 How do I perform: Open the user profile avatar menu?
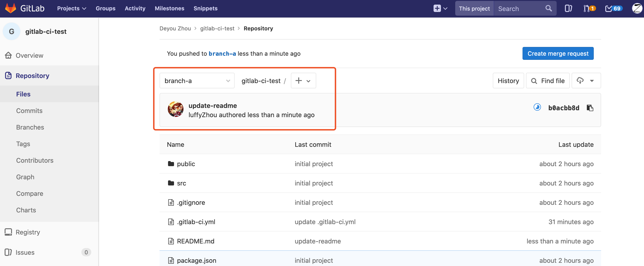[x=637, y=9]
